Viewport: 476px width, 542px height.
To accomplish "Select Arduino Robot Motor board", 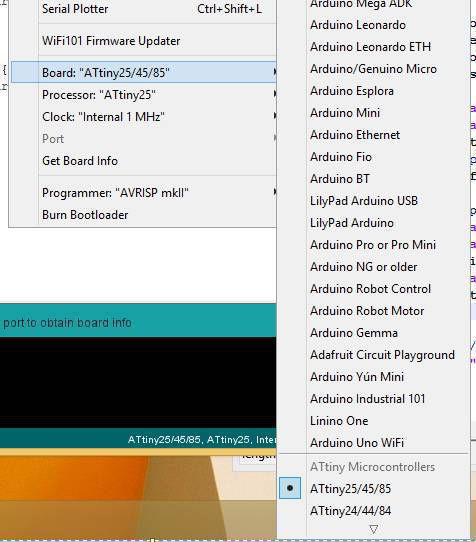I will coord(373,311).
